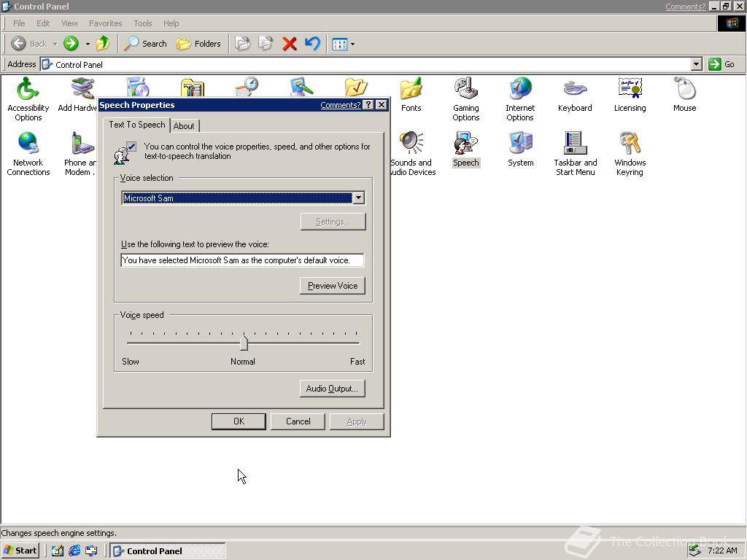Image resolution: width=747 pixels, height=560 pixels.
Task: Open the Tools menu
Action: (x=142, y=23)
